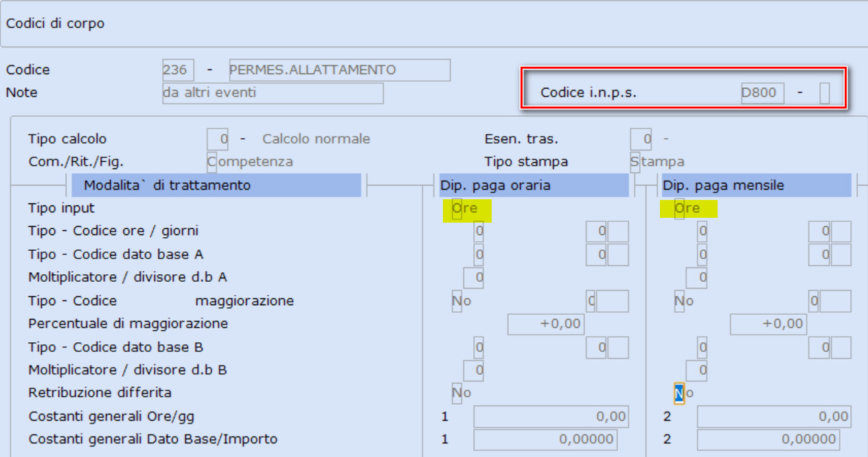The height and width of the screenshot is (457, 868).
Task: Click the 'Tipo - Codice dato base A' label
Action: (x=116, y=254)
